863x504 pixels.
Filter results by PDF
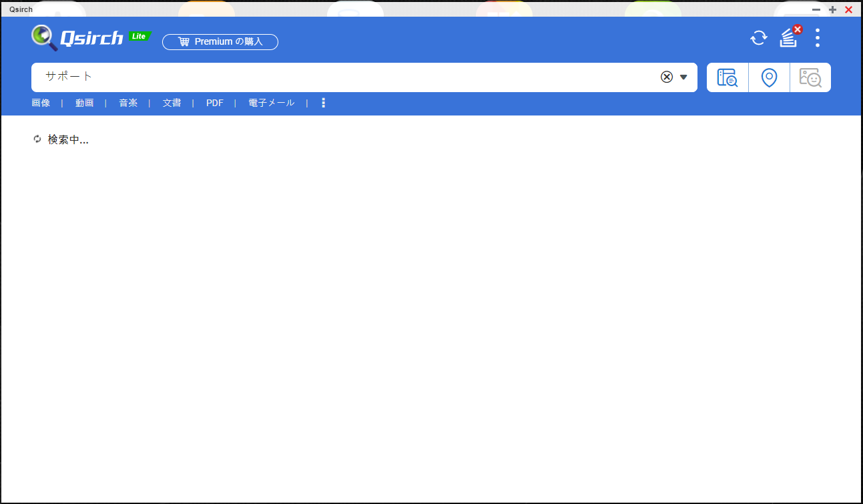pyautogui.click(x=215, y=103)
